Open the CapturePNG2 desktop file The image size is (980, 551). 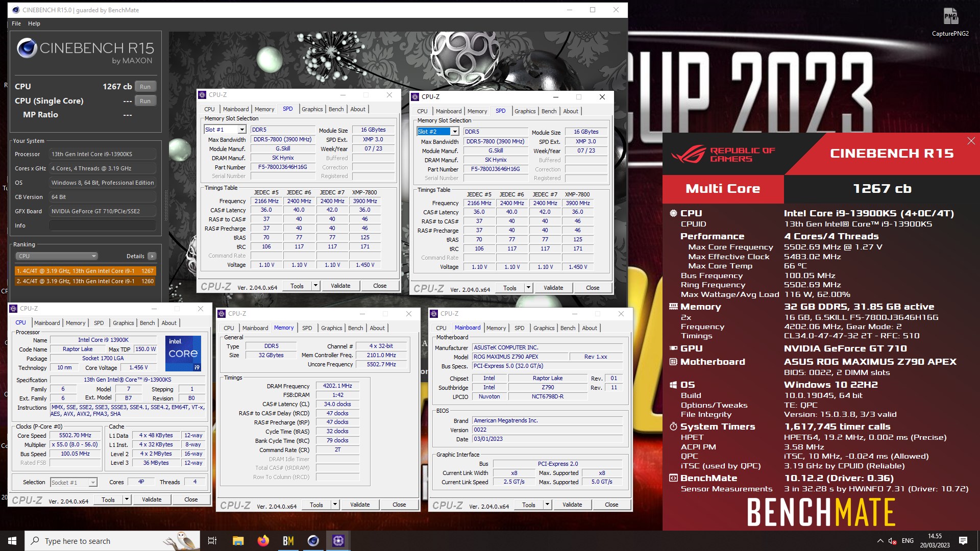click(x=950, y=22)
